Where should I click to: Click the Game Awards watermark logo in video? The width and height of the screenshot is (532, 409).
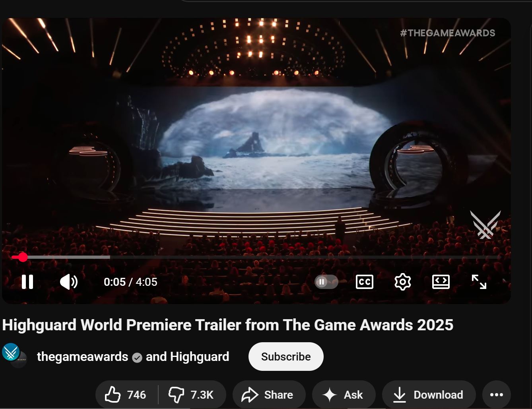[x=485, y=225]
